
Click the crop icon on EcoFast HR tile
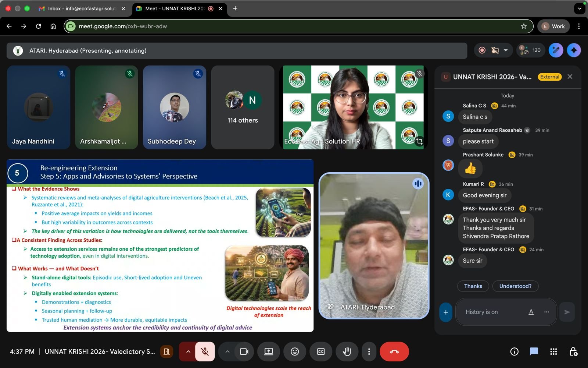419,141
